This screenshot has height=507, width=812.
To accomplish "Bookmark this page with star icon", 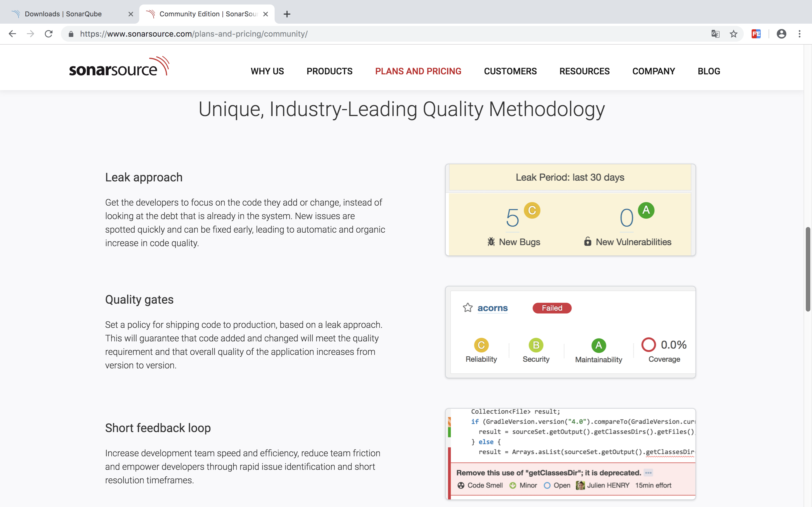I will (x=734, y=34).
